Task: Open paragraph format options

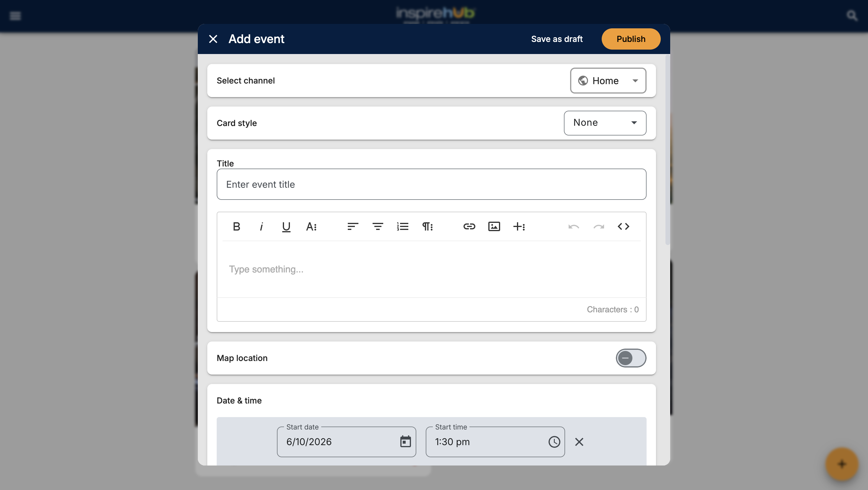Action: pyautogui.click(x=428, y=226)
